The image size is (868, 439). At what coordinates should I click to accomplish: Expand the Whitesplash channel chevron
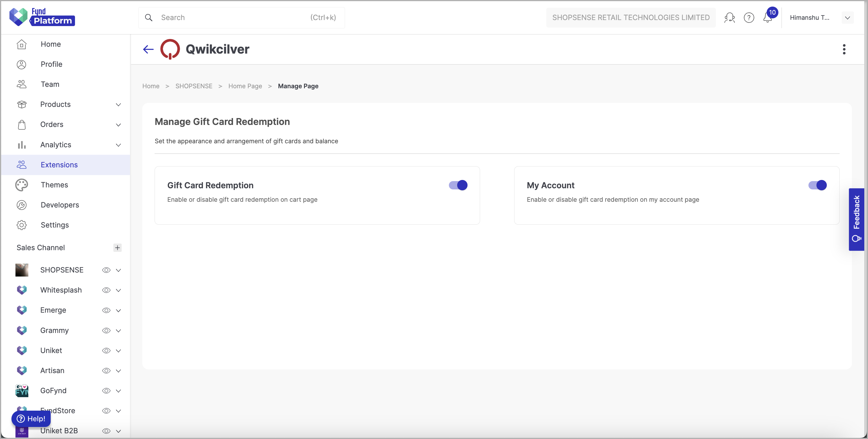click(118, 290)
